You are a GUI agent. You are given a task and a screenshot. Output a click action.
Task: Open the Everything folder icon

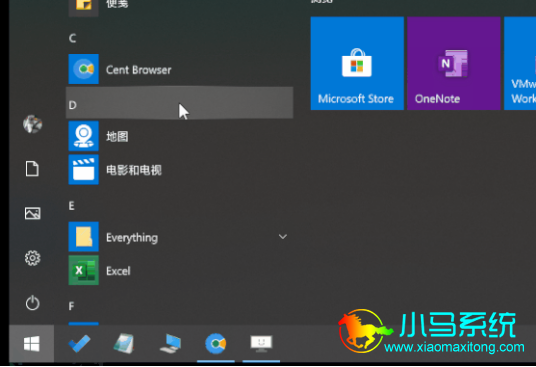tap(83, 237)
